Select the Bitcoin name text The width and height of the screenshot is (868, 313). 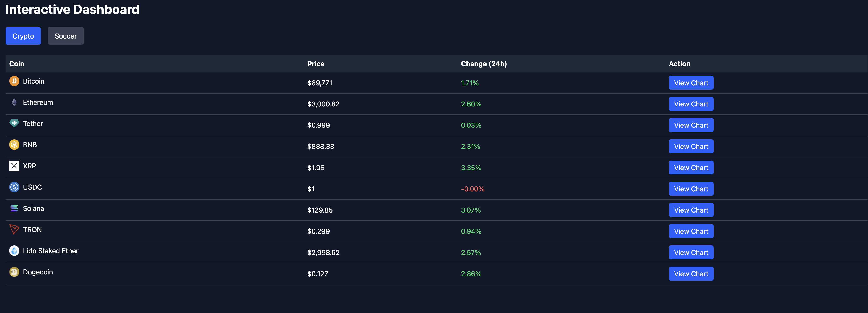(34, 81)
